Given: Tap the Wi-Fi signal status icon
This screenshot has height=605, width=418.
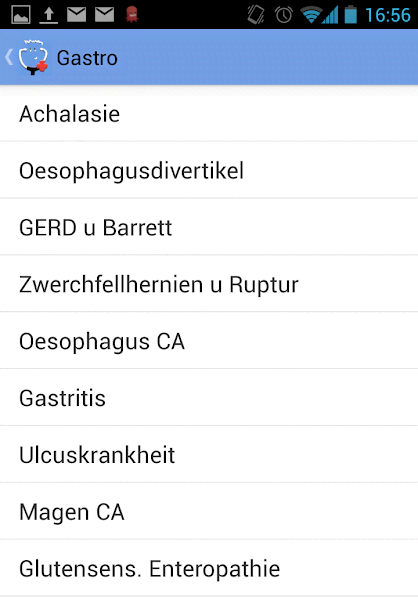Looking at the screenshot, I should (x=311, y=15).
